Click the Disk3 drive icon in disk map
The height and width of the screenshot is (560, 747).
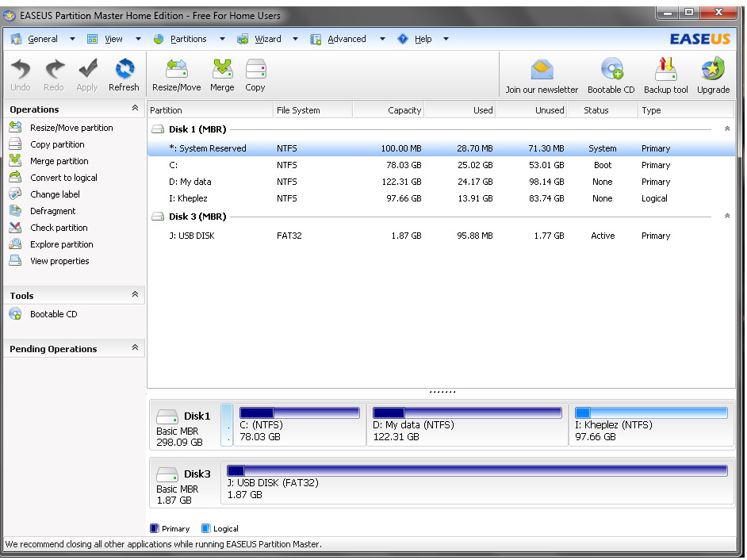coord(167,474)
